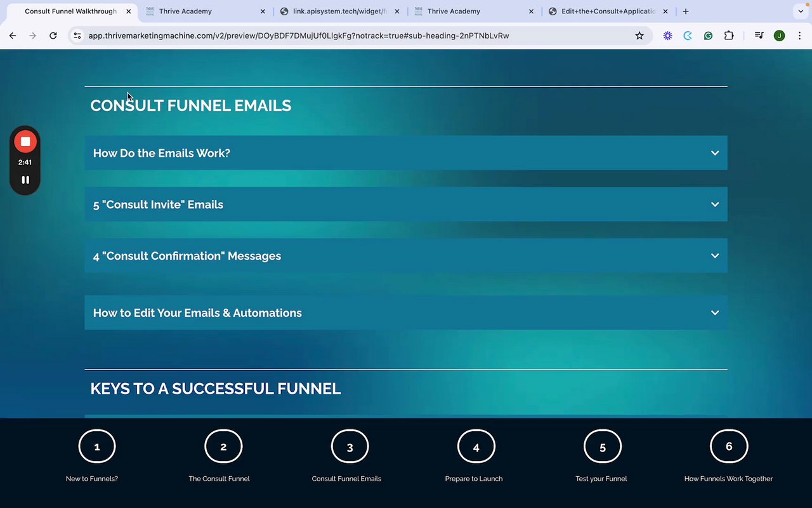Reload the current page
Viewport: 812px width, 508px height.
coord(53,36)
